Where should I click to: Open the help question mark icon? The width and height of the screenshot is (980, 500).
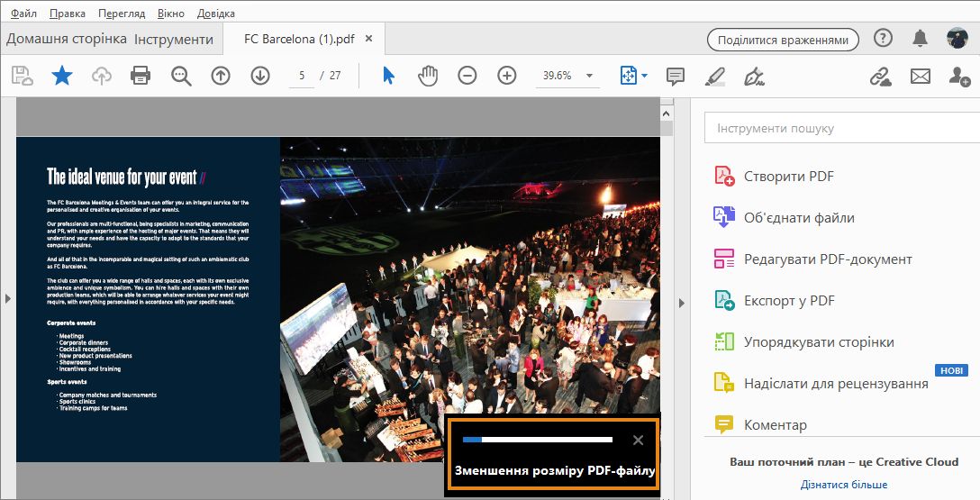(x=883, y=38)
